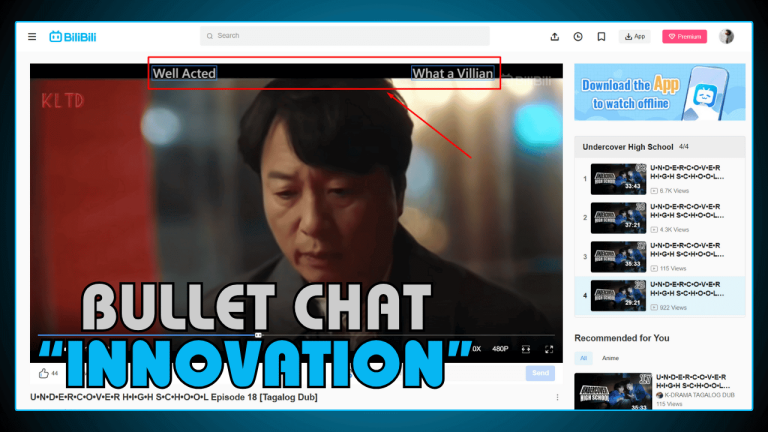Click the App download button
This screenshot has width=768, height=432.
point(634,37)
